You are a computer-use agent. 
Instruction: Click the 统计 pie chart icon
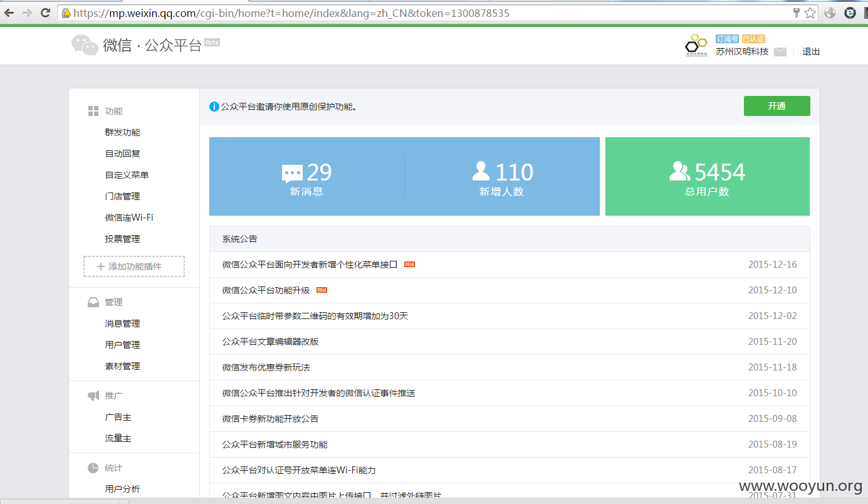pos(93,468)
